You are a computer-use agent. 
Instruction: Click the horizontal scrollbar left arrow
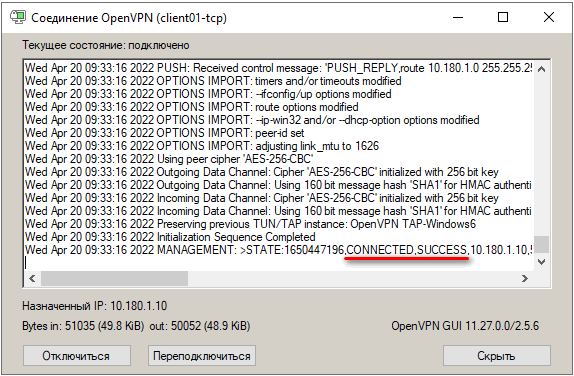(32, 279)
